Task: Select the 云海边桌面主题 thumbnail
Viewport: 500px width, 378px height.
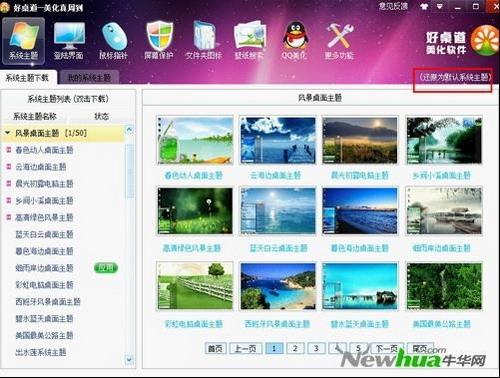Action: pyautogui.click(x=277, y=140)
